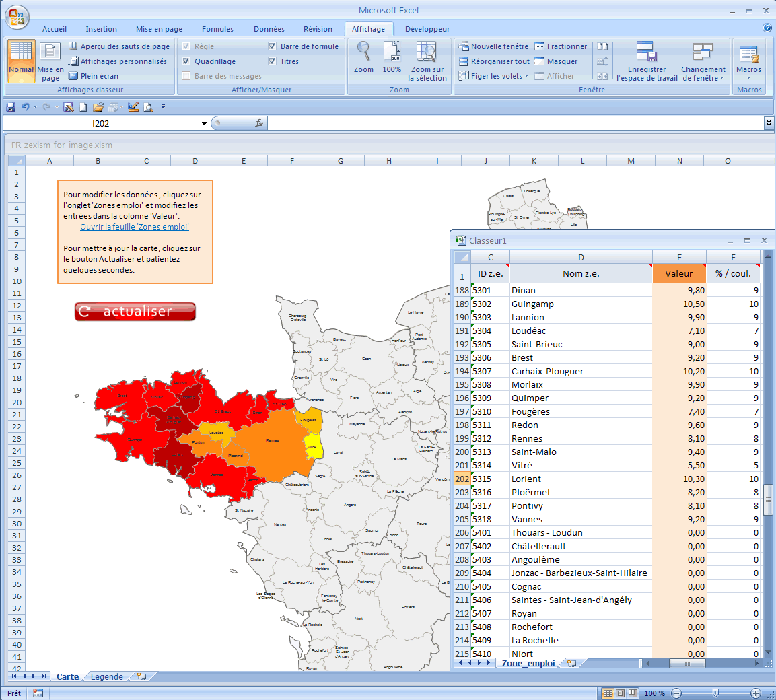Viewport: 776px width, 700px height.
Task: Open the Données ribbon tab
Action: [269, 29]
